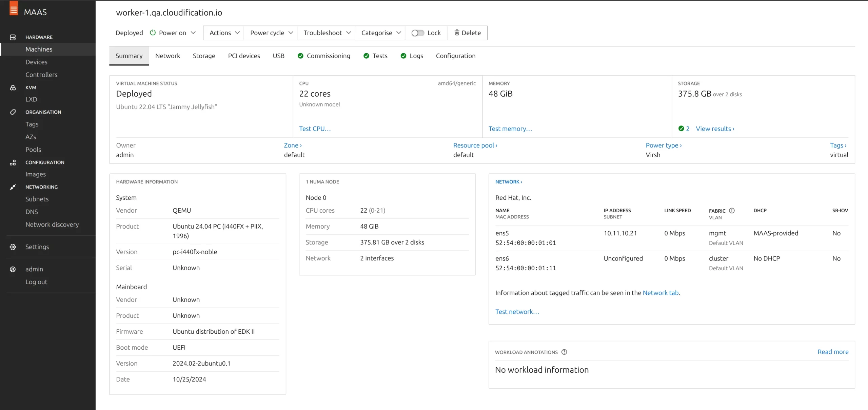Open Settings via the gear icon
This screenshot has height=410, width=868.
click(13, 247)
